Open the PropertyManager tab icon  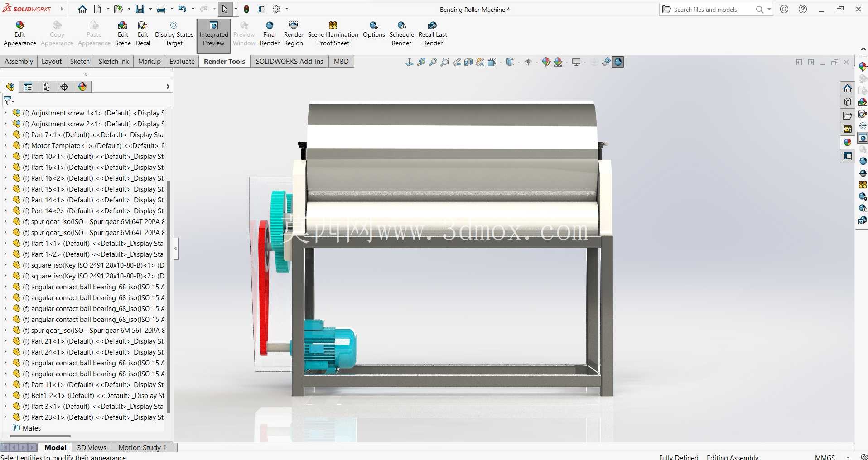[x=28, y=87]
